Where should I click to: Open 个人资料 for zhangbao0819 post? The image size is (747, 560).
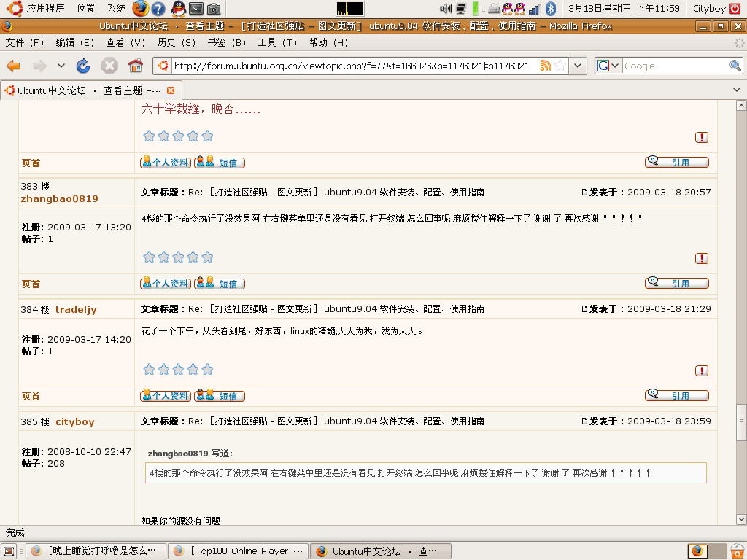pos(166,284)
